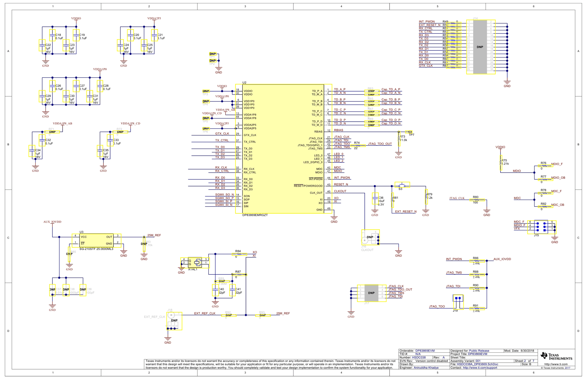Click capacitor C41 22pF
The image size is (588, 380).
[232, 290]
